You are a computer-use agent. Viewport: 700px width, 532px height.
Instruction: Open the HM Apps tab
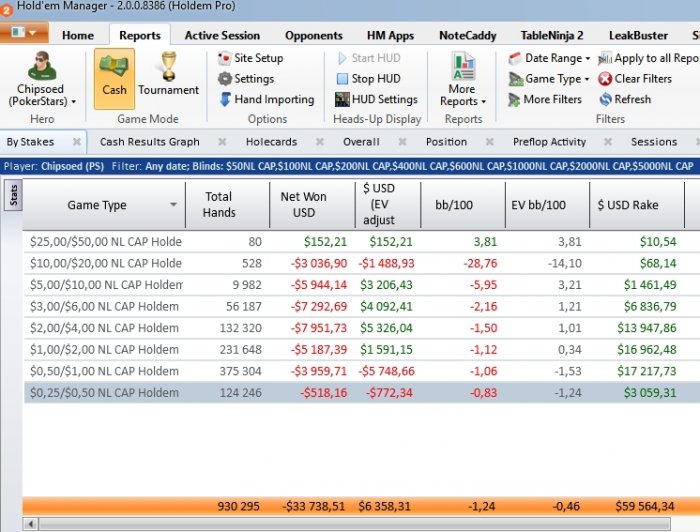click(390, 35)
